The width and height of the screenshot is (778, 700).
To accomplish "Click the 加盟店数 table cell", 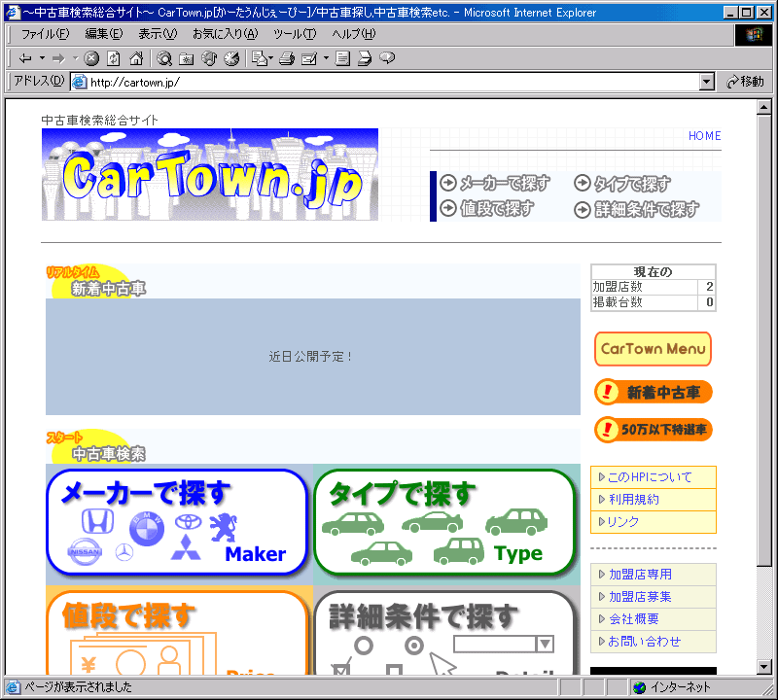I will click(644, 287).
